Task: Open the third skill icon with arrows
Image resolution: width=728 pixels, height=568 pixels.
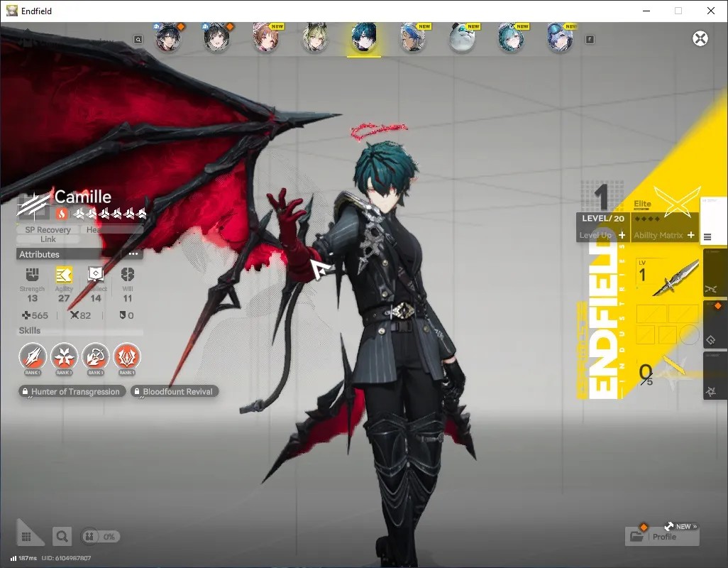Action: pos(96,357)
